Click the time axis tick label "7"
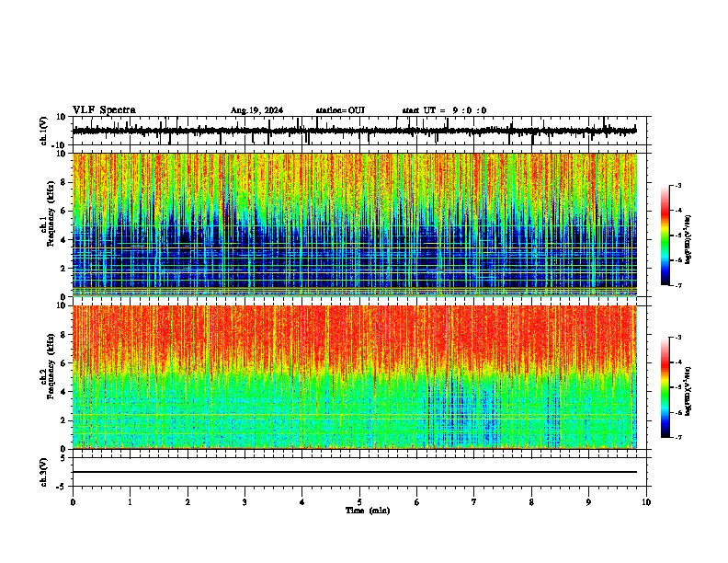728x563 pixels. click(x=474, y=501)
